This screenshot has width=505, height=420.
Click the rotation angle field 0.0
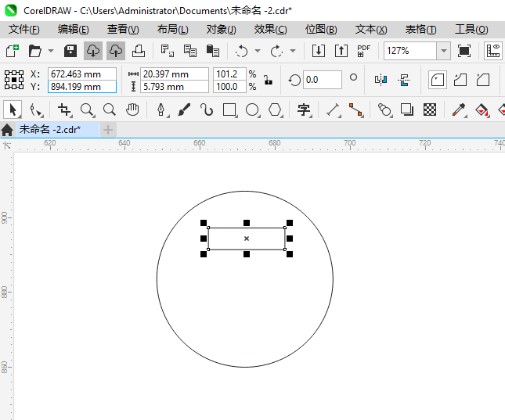[323, 80]
